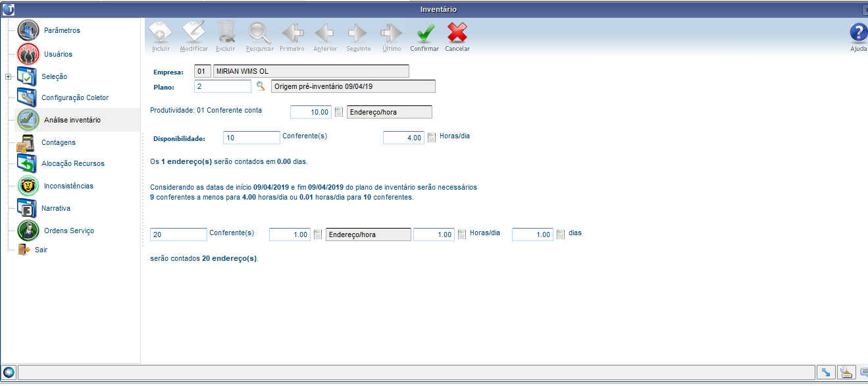Click the Modificar toolbar button
The image size is (868, 386).
pyautogui.click(x=194, y=36)
